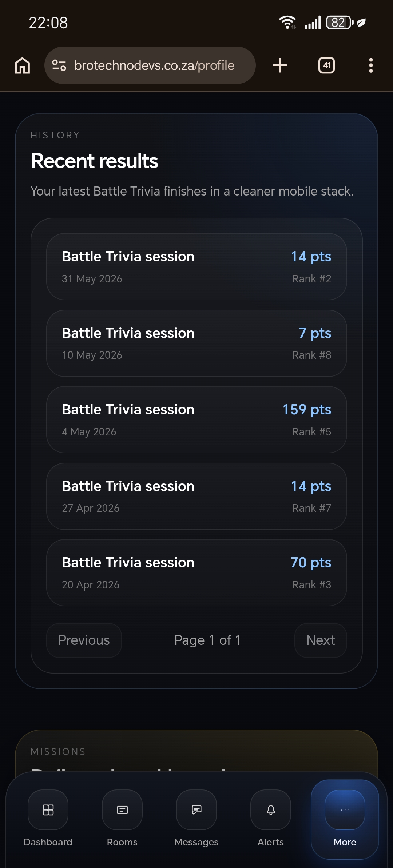Expand the More menu in bottom nav
393x868 pixels.
tap(345, 819)
